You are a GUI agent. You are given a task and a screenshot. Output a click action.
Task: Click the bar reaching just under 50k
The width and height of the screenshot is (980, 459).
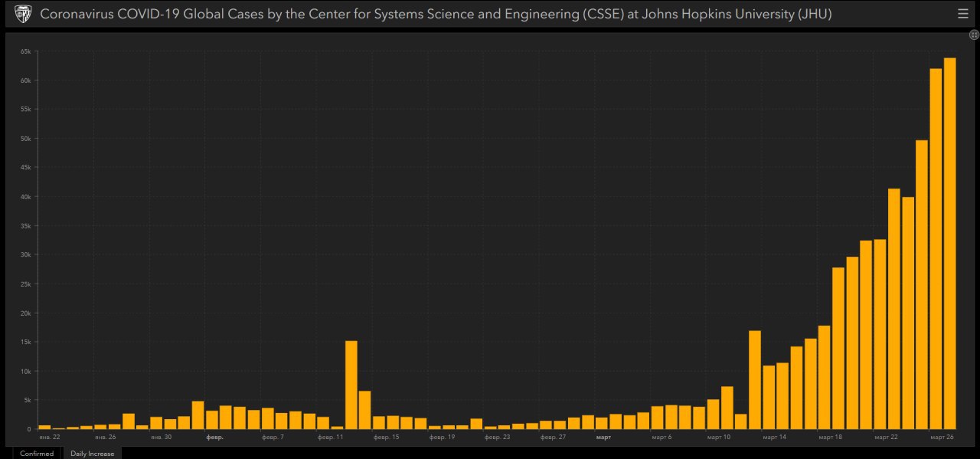coord(922,284)
